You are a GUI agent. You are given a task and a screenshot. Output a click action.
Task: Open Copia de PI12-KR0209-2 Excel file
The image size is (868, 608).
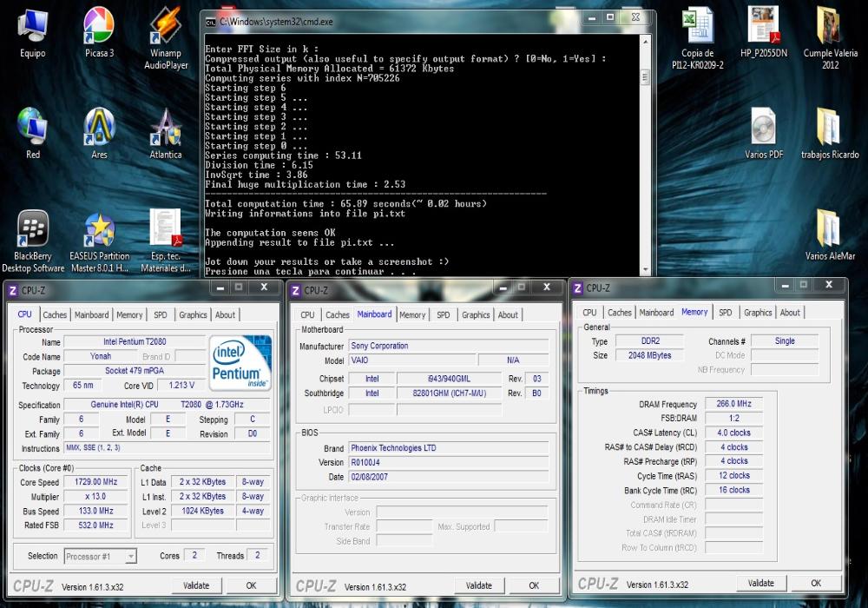coord(698,37)
